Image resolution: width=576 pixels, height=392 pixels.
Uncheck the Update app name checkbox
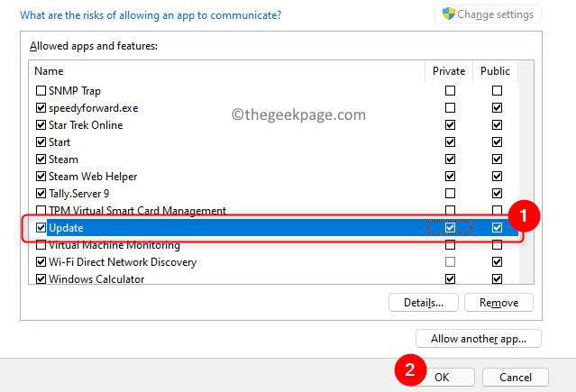pos(41,228)
